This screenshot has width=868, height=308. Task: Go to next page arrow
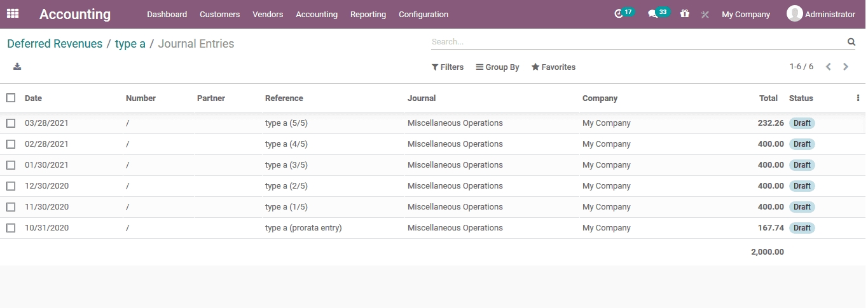click(x=846, y=67)
